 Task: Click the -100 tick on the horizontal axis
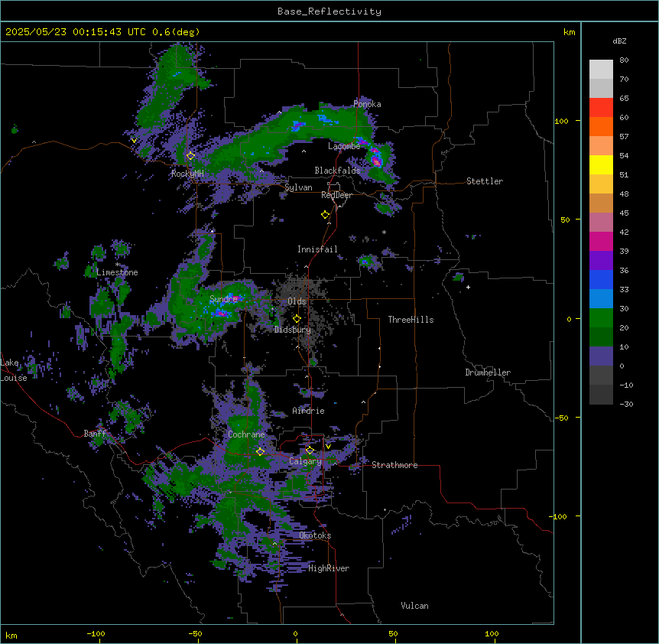pos(96,633)
